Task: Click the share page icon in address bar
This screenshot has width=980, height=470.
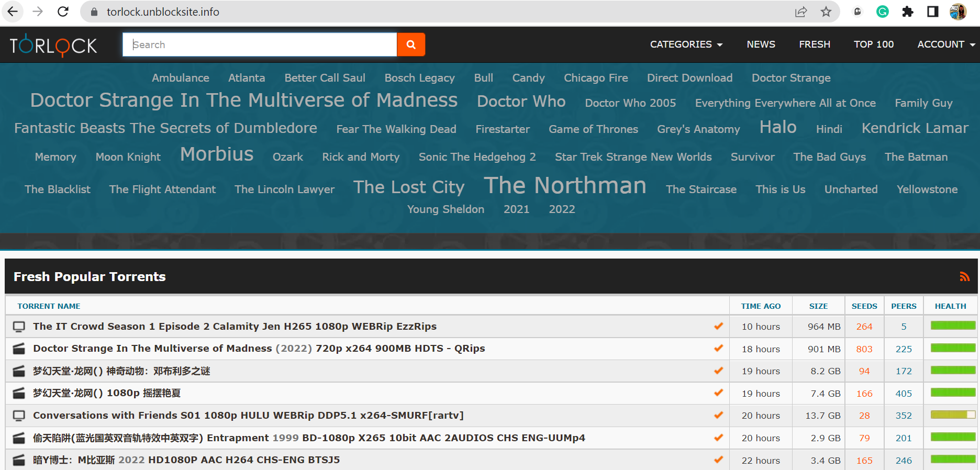Action: pos(801,12)
